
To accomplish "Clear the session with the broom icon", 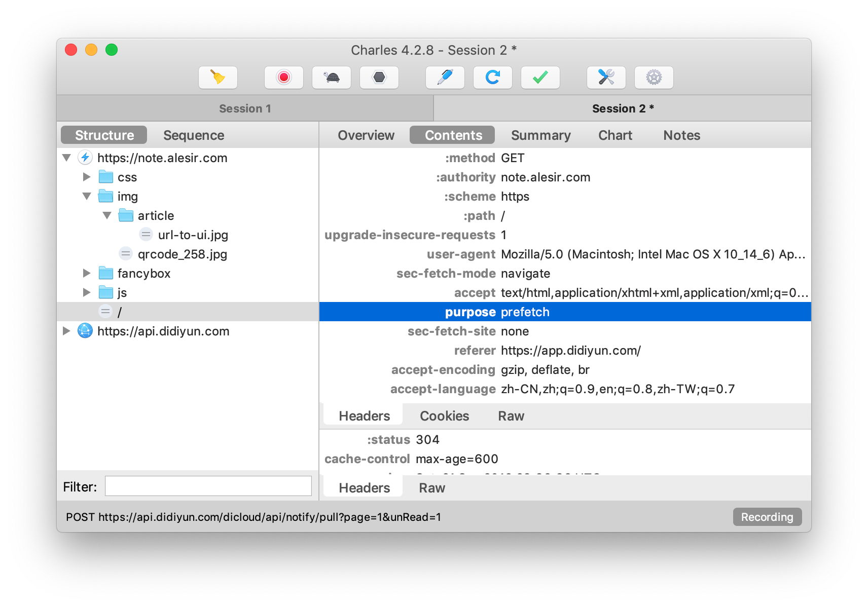I will point(218,78).
